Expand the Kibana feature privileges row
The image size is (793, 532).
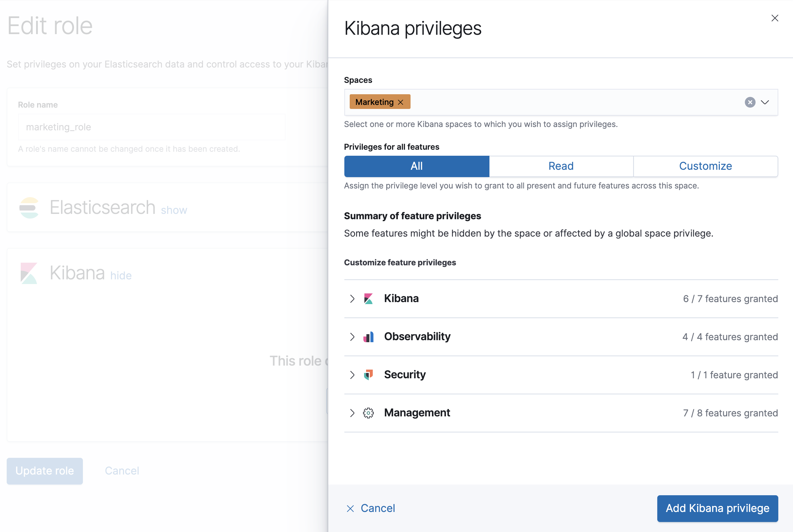(x=352, y=298)
